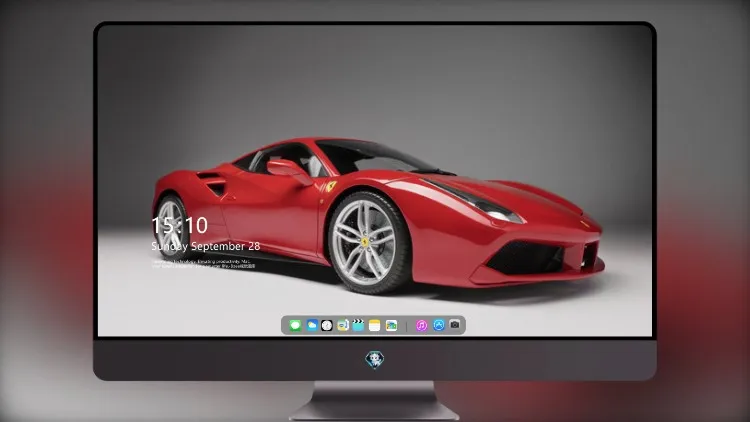Image resolution: width=750 pixels, height=422 pixels.
Task: Open the Finder-style icon in the dock
Action: (x=342, y=325)
